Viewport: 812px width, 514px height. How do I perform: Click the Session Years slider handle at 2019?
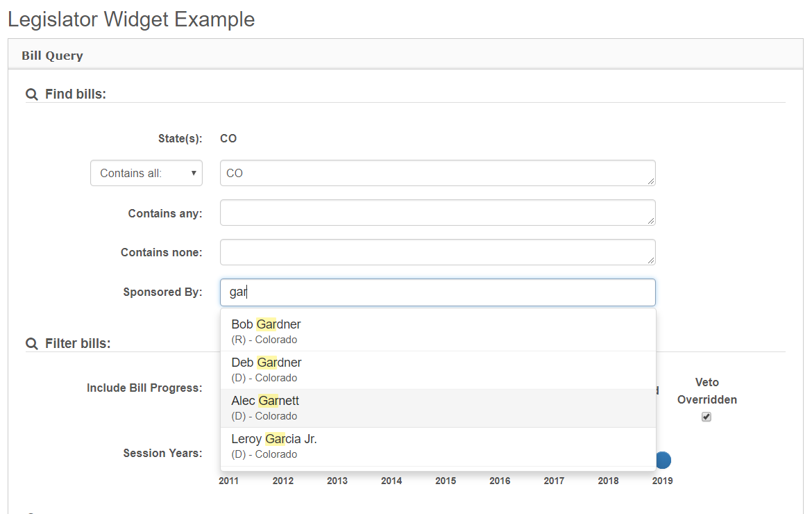663,460
